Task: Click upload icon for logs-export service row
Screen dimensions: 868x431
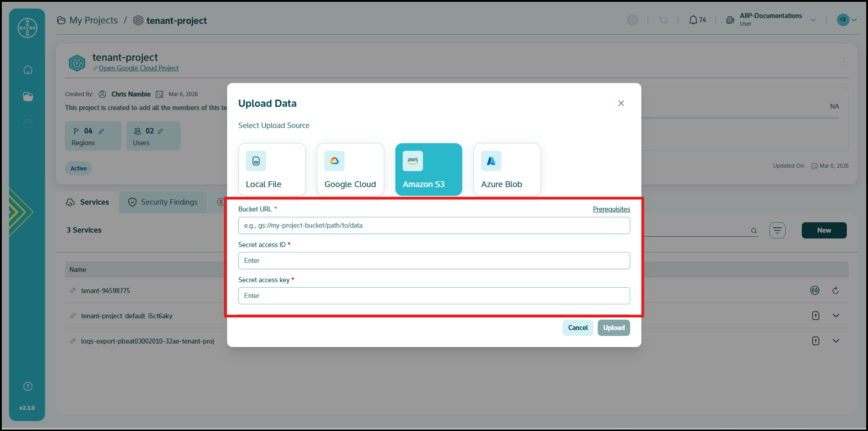Action: point(815,341)
